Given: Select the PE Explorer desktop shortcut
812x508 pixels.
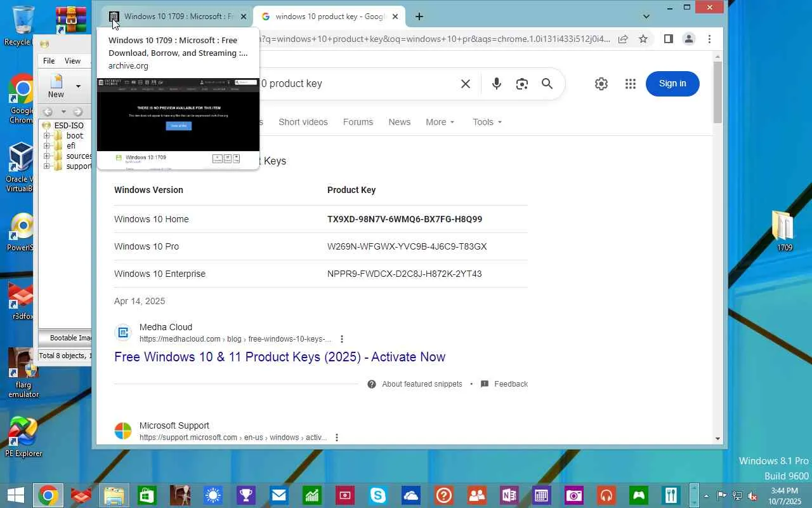Looking at the screenshot, I should point(23,438).
